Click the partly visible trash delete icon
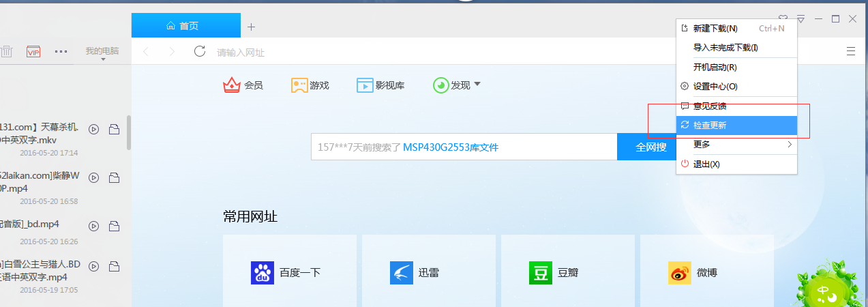Viewport: 868px width, 307px height. pyautogui.click(x=6, y=51)
